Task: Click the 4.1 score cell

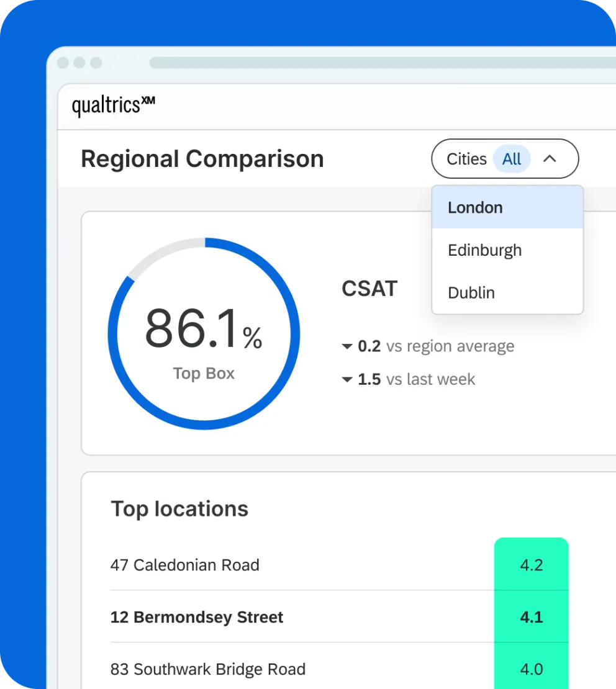Action: tap(531, 617)
